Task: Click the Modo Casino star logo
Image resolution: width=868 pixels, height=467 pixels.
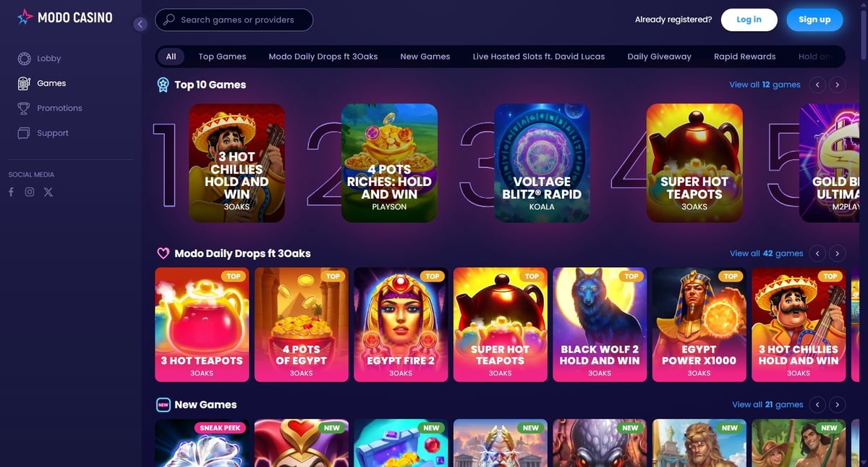Action: point(25,16)
